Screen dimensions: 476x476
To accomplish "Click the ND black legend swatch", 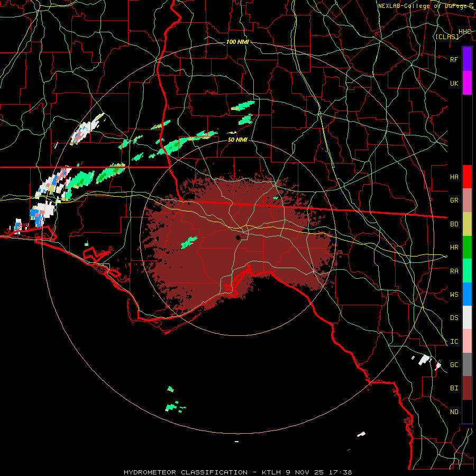I will click(x=467, y=411).
